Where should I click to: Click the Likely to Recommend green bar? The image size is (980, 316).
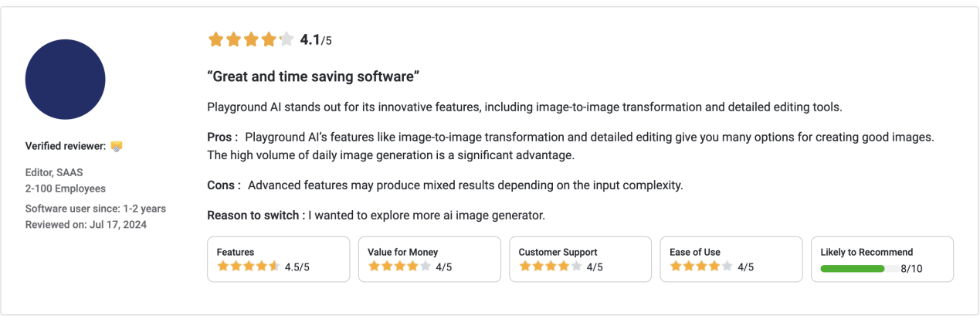pos(853,268)
